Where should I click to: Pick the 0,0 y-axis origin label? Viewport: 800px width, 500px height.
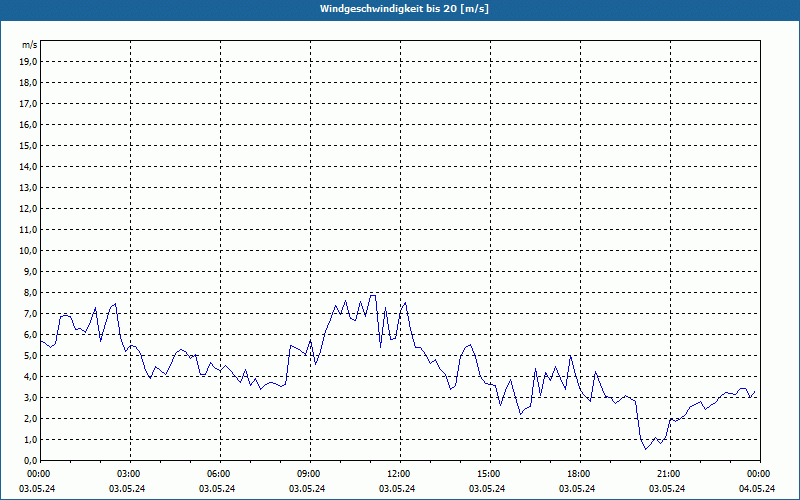(x=30, y=460)
